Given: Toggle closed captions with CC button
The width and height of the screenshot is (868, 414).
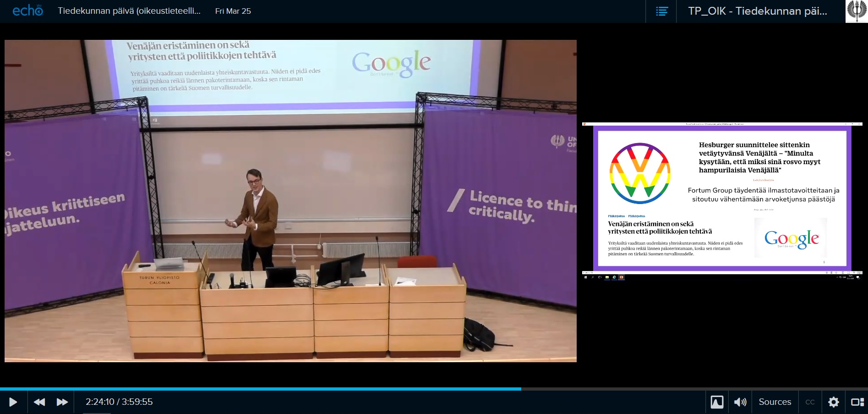Looking at the screenshot, I should click(x=810, y=402).
